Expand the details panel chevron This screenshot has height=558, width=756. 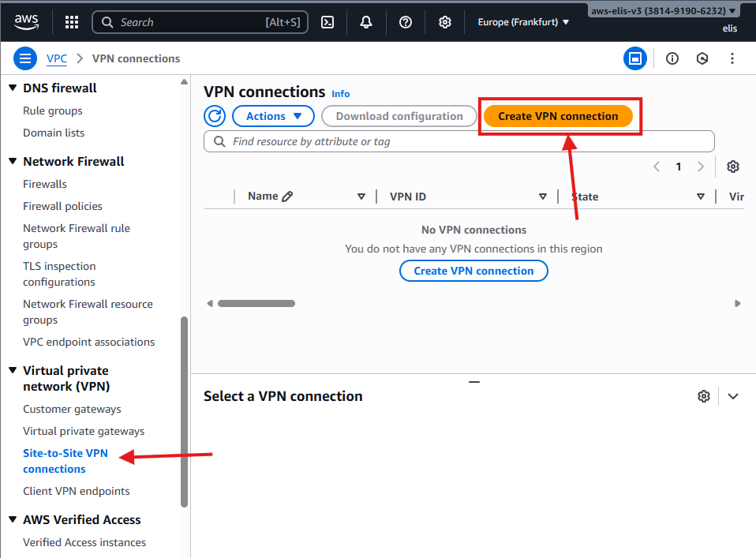pyautogui.click(x=733, y=396)
